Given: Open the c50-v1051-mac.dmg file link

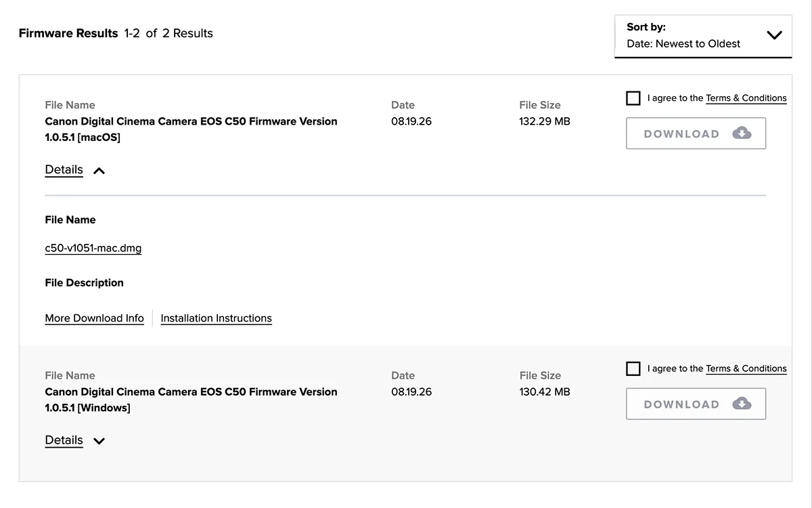Looking at the screenshot, I should [93, 248].
